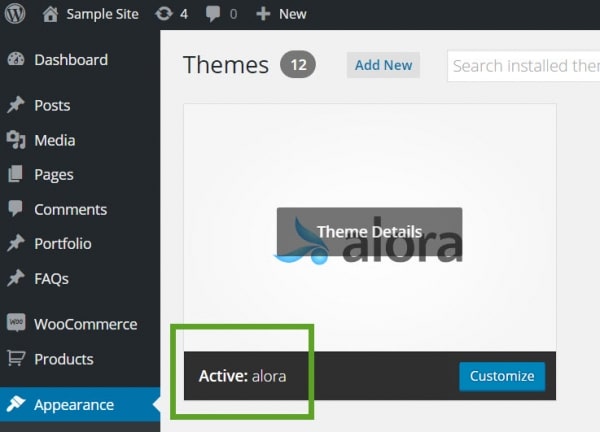Click the home icon beside Sample Site
This screenshot has width=600, height=432.
tap(51, 15)
